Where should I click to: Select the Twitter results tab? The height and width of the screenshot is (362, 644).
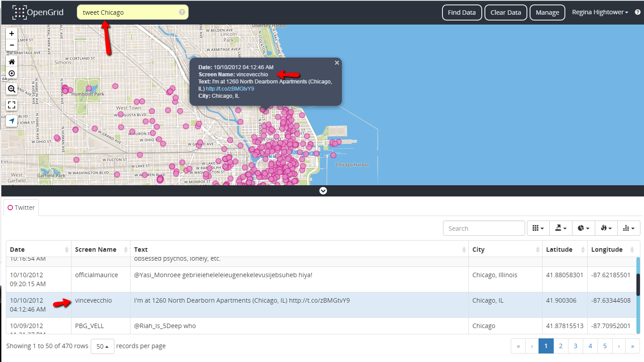(x=21, y=208)
